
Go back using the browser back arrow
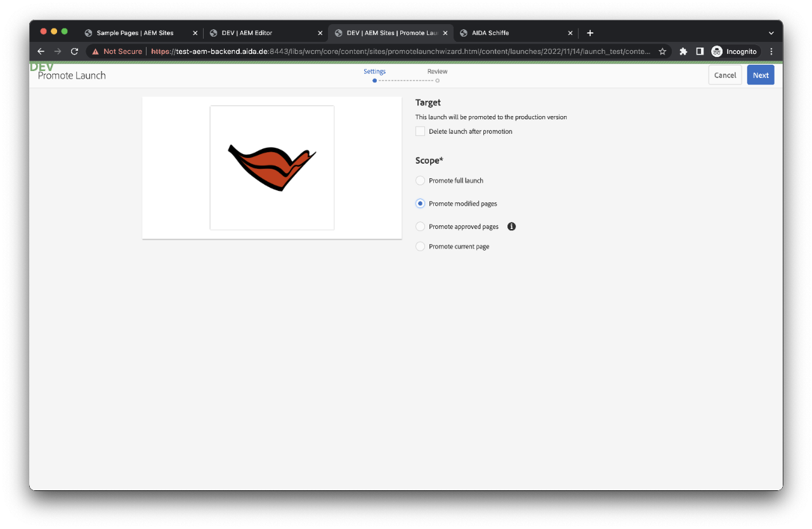[x=41, y=51]
